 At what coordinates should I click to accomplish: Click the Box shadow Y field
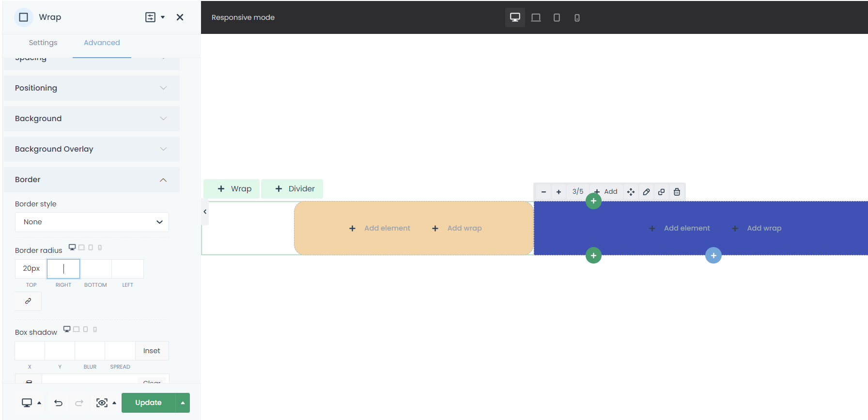[x=60, y=351]
